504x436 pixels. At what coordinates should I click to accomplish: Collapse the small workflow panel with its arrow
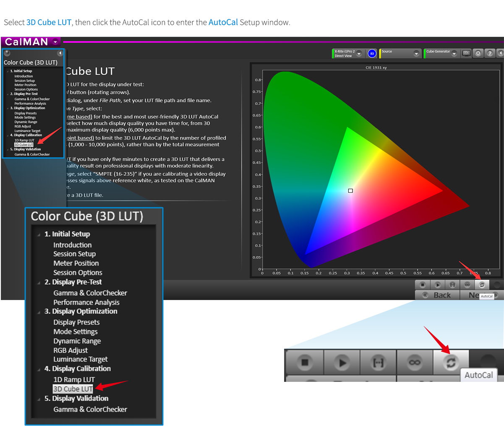(x=60, y=53)
